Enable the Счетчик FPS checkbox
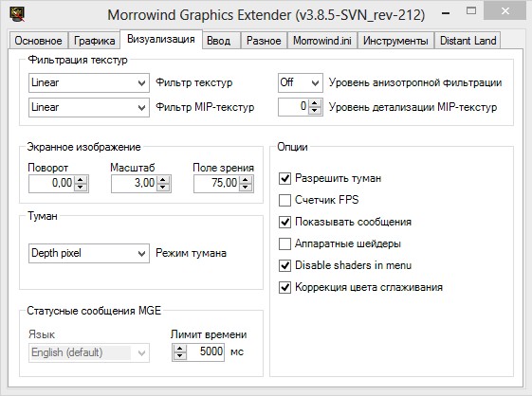Screen dimensions: 532x396 [284, 200]
